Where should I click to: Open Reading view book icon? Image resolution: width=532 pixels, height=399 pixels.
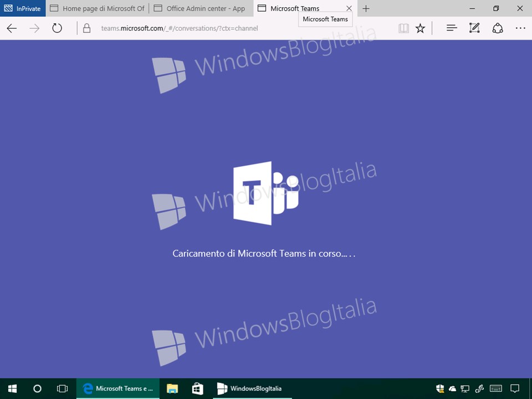(x=403, y=28)
